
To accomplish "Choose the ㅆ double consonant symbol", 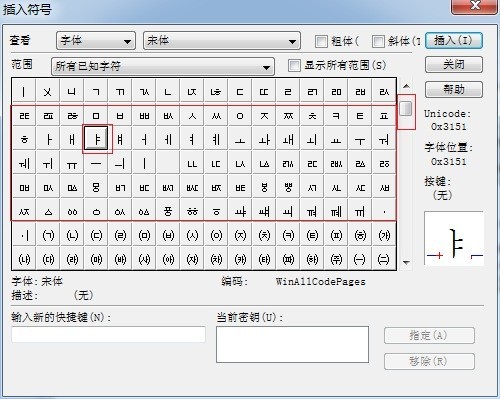I will tap(216, 116).
